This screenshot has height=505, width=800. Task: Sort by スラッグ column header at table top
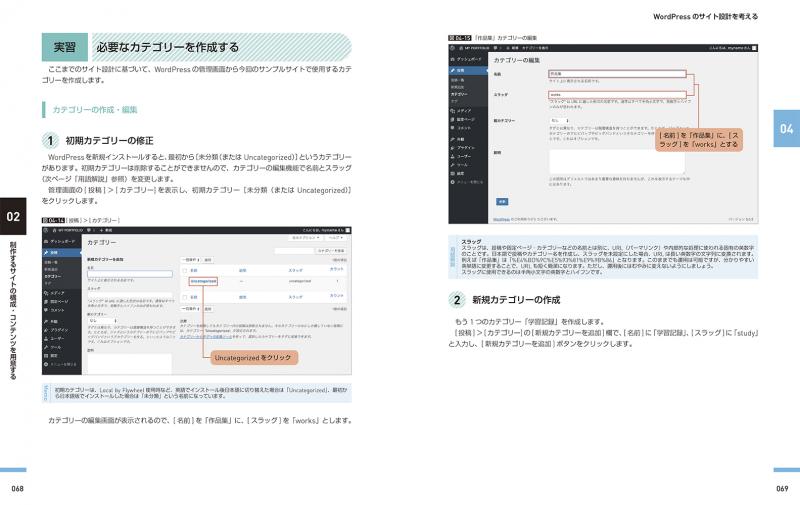tap(295, 270)
